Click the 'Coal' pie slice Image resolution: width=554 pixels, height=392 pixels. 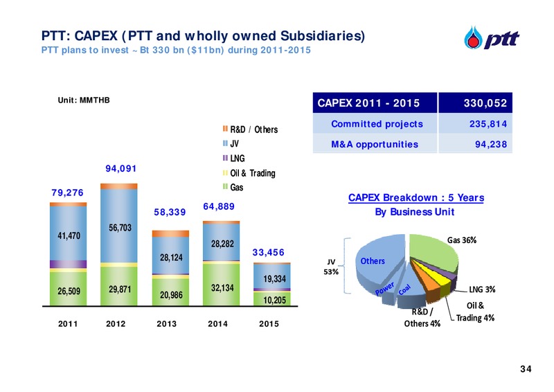[x=410, y=285]
